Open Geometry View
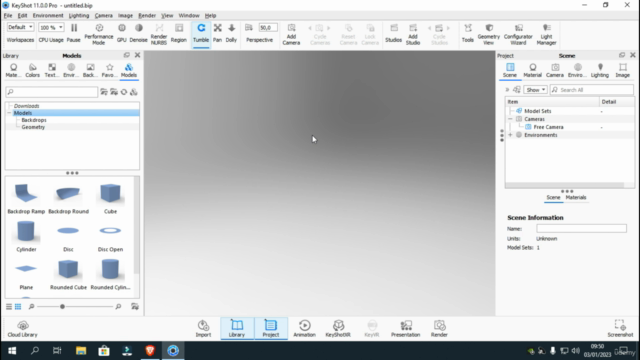640x360 pixels. tap(489, 34)
